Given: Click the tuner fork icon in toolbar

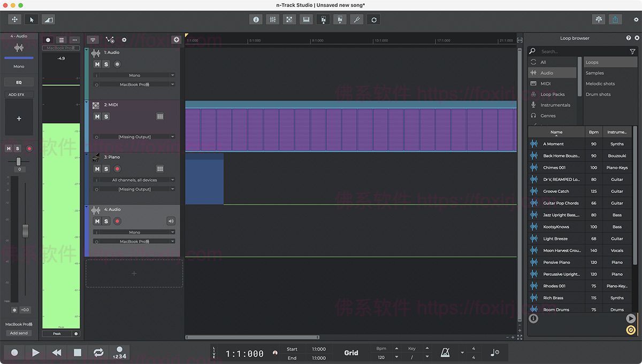Looking at the screenshot, I should point(357,19).
